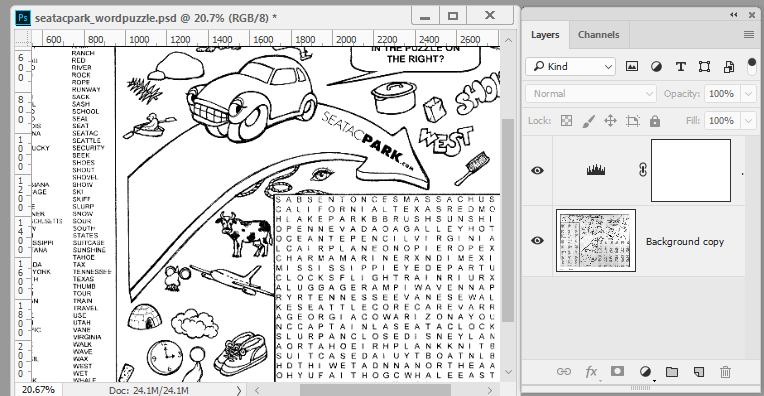Image resolution: width=764 pixels, height=396 pixels.
Task: Click the Fill 100% field
Action: pyautogui.click(x=722, y=121)
